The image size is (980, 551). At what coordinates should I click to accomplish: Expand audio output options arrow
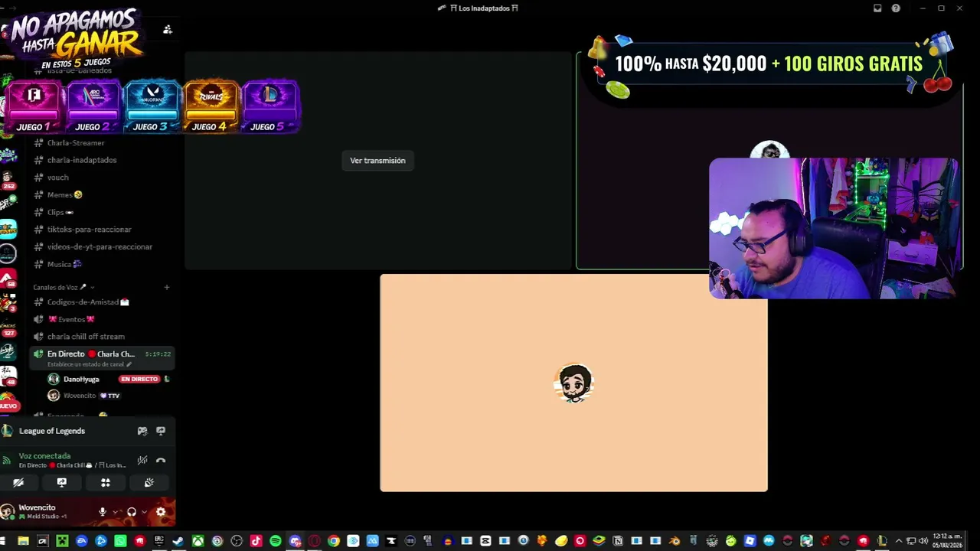(x=144, y=512)
